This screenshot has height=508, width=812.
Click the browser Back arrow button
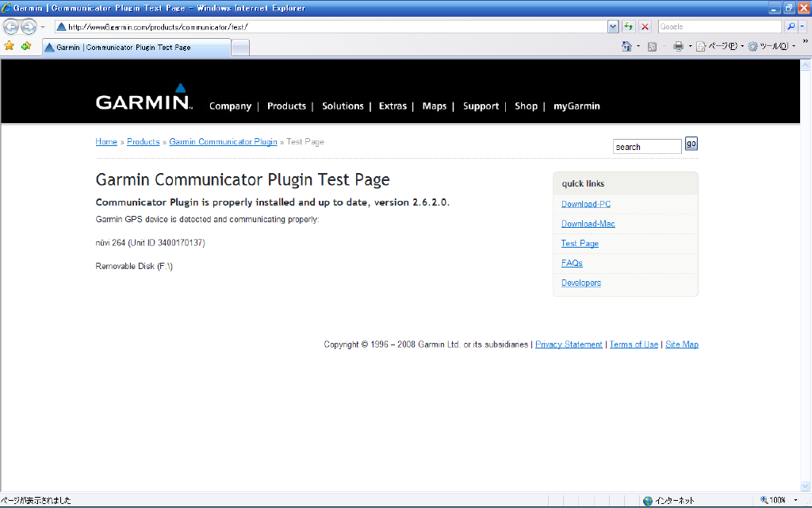coord(11,26)
